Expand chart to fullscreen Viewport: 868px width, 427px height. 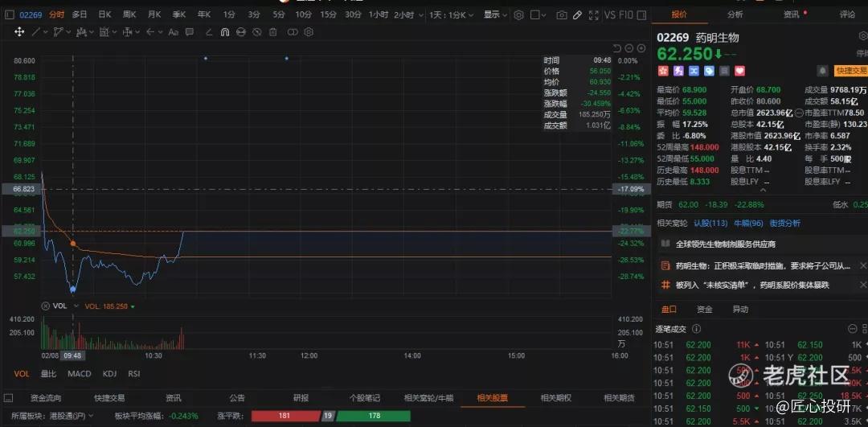[x=593, y=15]
